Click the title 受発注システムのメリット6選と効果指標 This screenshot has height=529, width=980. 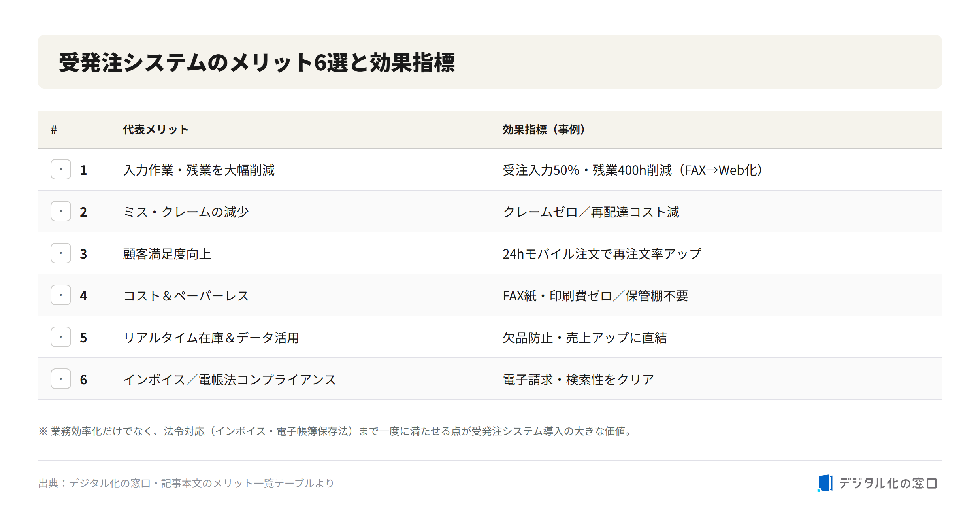[x=257, y=62]
